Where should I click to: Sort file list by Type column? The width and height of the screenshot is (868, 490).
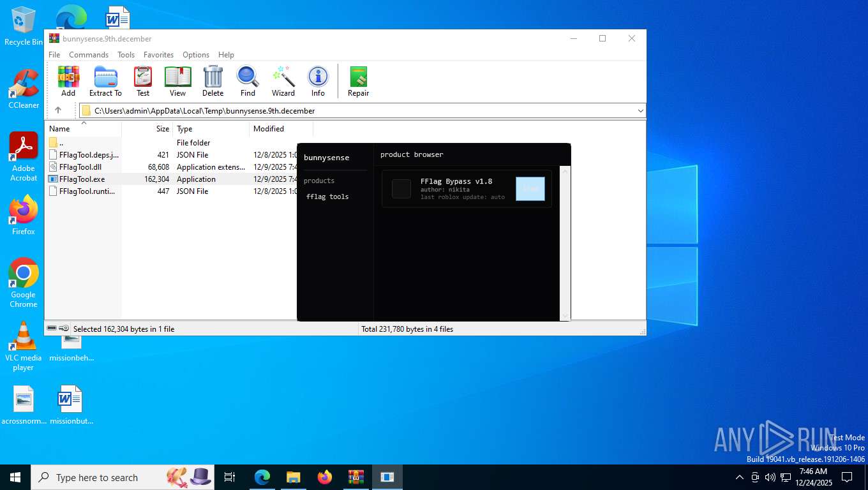click(x=211, y=128)
